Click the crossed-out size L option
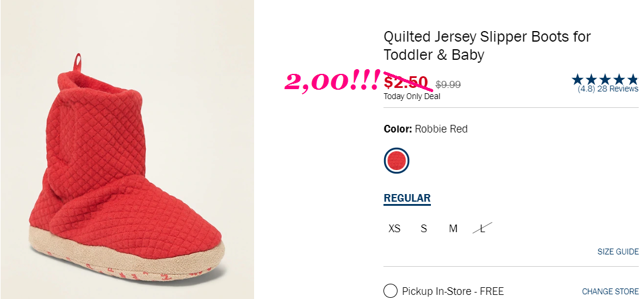Image resolution: width=644 pixels, height=299 pixels. pyautogui.click(x=482, y=228)
